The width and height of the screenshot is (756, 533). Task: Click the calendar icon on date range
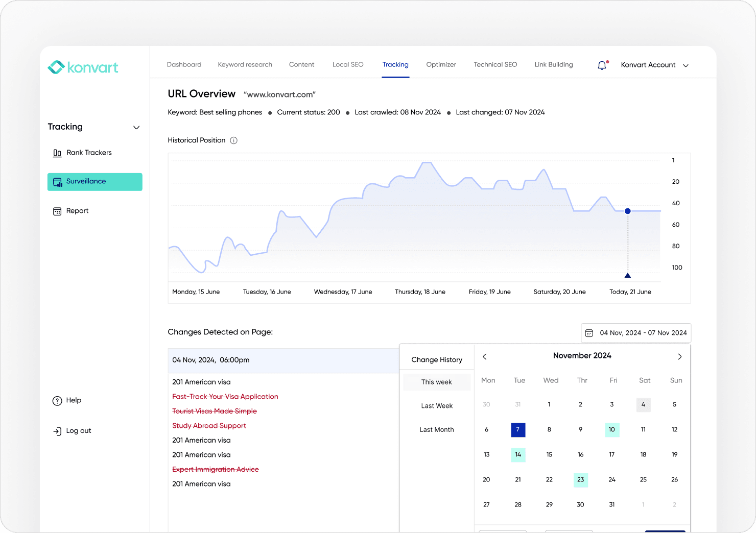[x=589, y=332]
